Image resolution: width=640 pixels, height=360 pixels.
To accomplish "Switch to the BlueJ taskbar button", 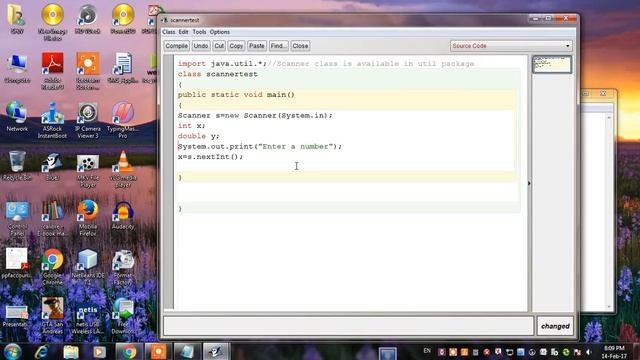I will [x=216, y=351].
